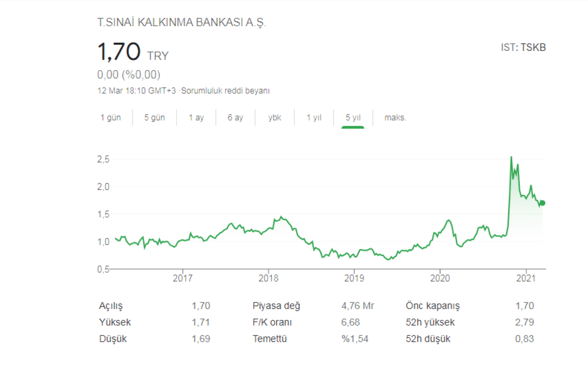Click the 2021 x-axis label
The width and height of the screenshot is (588, 373).
coord(526,278)
